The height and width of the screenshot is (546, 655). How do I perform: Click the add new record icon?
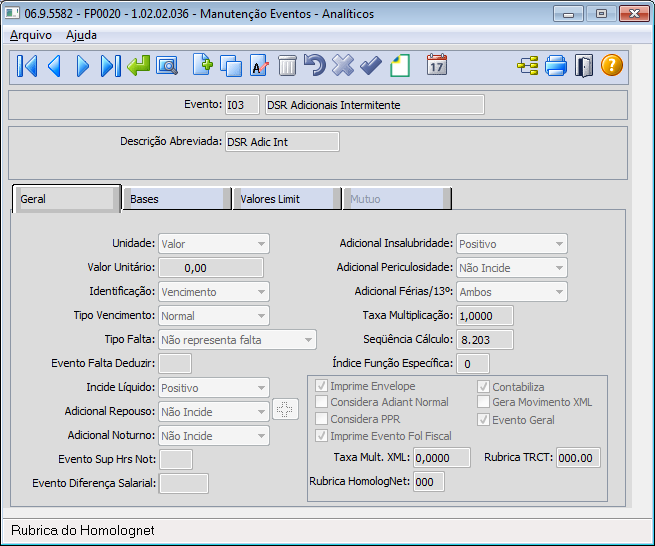click(203, 67)
